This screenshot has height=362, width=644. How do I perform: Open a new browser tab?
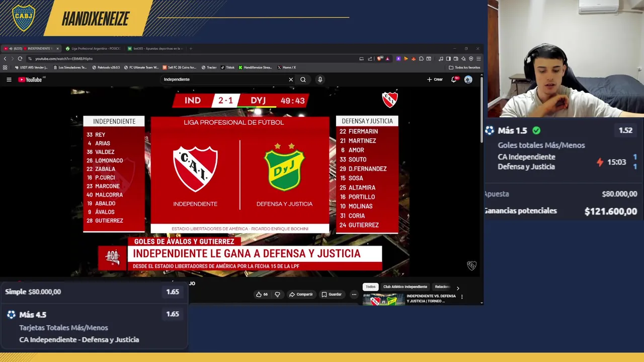coord(191,49)
